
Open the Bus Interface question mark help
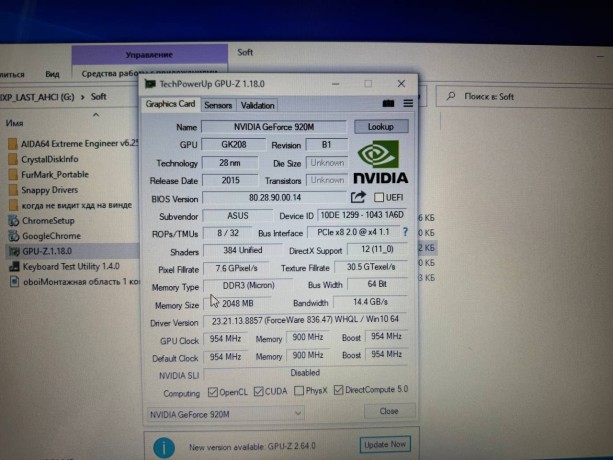pyautogui.click(x=405, y=232)
